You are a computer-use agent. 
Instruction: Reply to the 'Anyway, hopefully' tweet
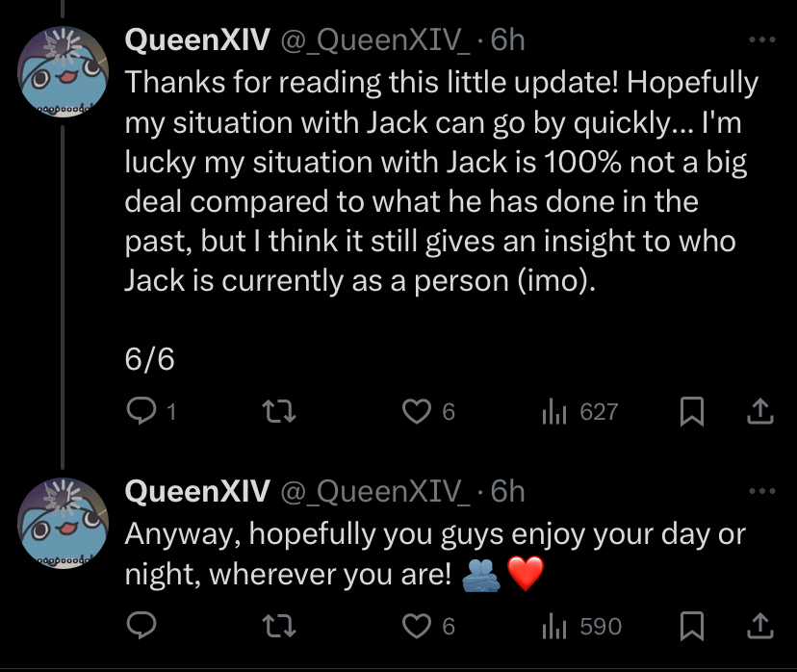coord(141,626)
